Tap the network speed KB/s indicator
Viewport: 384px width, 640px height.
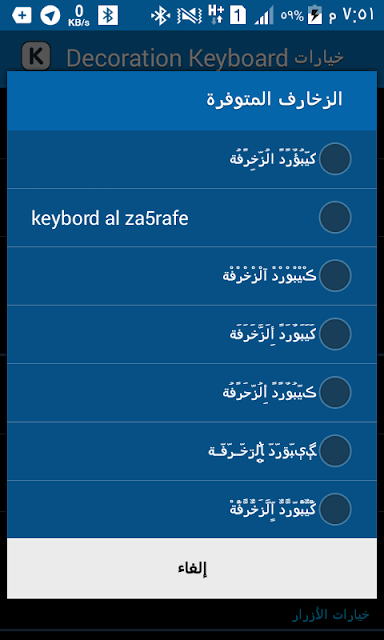[79, 16]
